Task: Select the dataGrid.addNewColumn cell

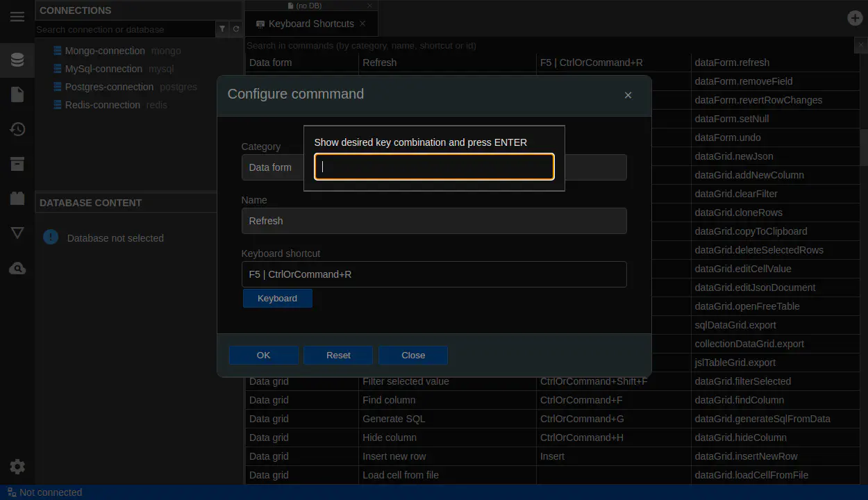Action: click(x=775, y=175)
